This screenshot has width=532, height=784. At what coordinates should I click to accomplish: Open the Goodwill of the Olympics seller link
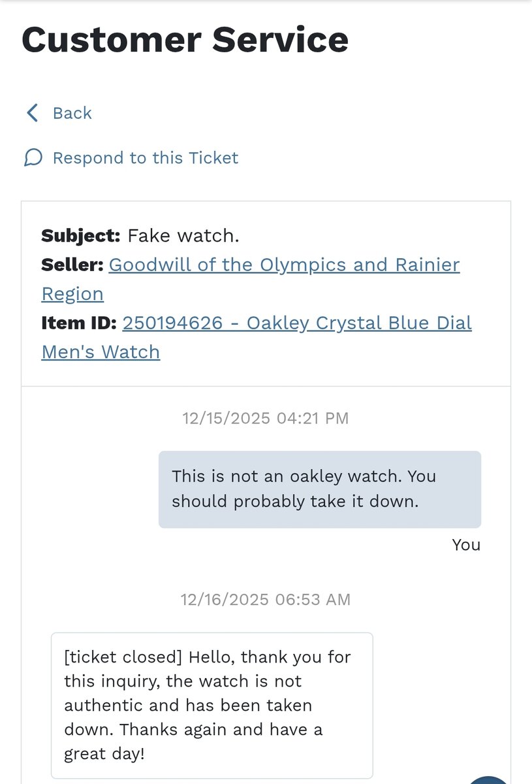[284, 265]
